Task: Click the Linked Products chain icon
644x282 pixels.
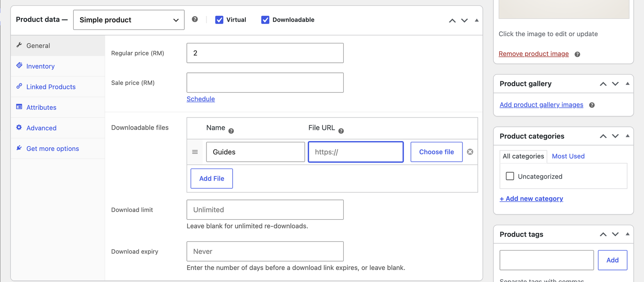Action: [x=19, y=86]
